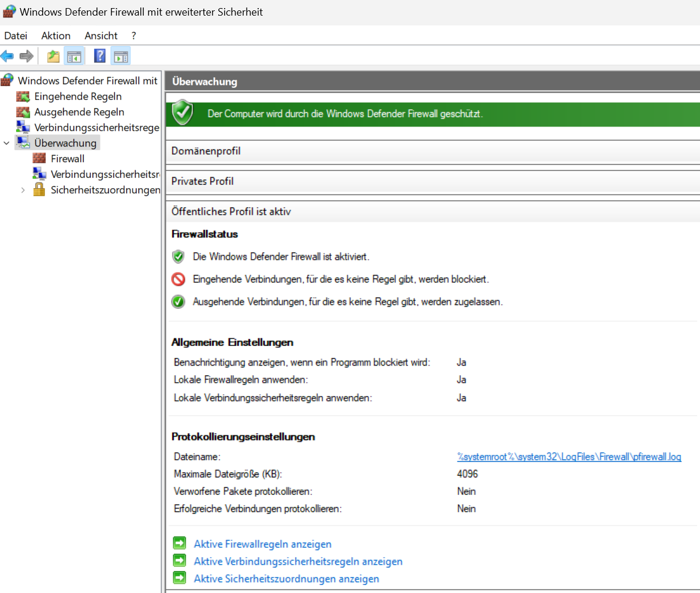
Task: Open the Datei menu
Action: pos(16,36)
